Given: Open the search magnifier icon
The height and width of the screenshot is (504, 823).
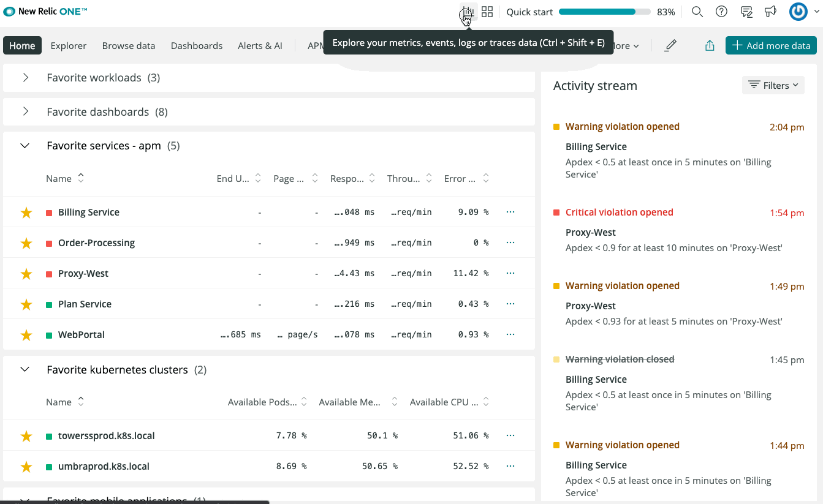Looking at the screenshot, I should (697, 12).
